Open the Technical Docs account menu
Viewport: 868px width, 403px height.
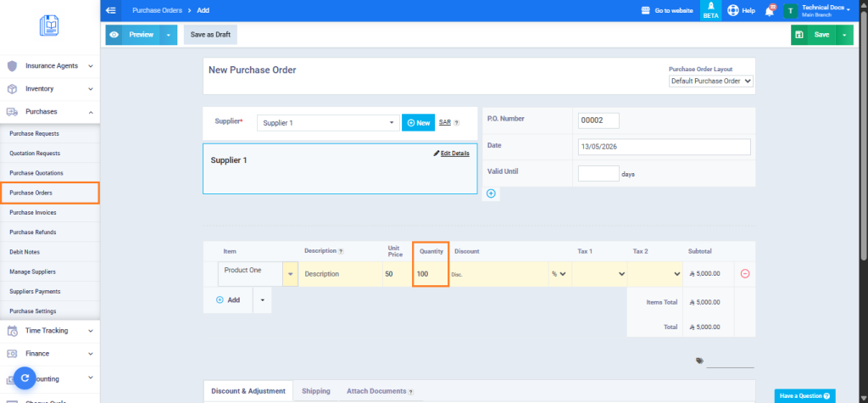(x=816, y=10)
